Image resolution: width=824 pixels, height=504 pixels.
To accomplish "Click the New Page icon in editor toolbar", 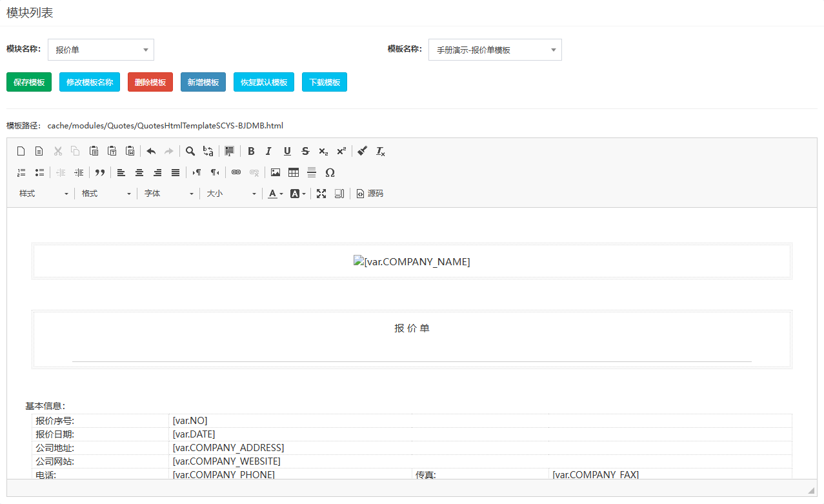I will pos(21,152).
